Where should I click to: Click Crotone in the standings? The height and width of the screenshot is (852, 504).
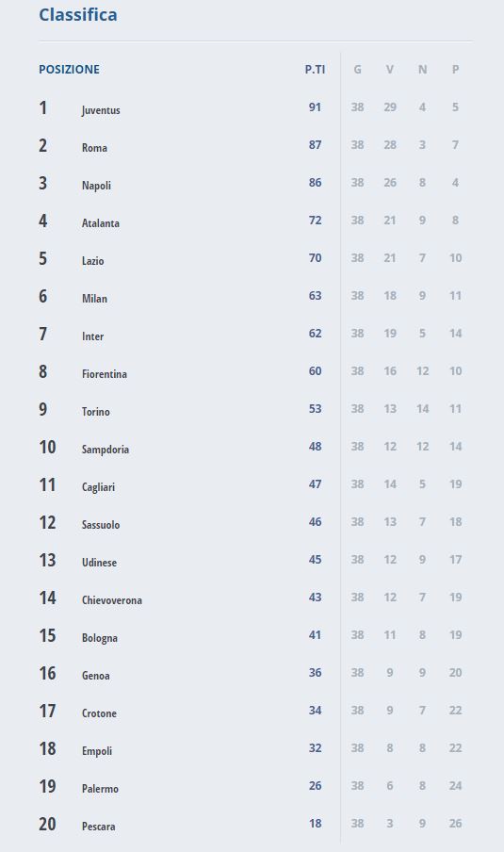pyautogui.click(x=99, y=713)
